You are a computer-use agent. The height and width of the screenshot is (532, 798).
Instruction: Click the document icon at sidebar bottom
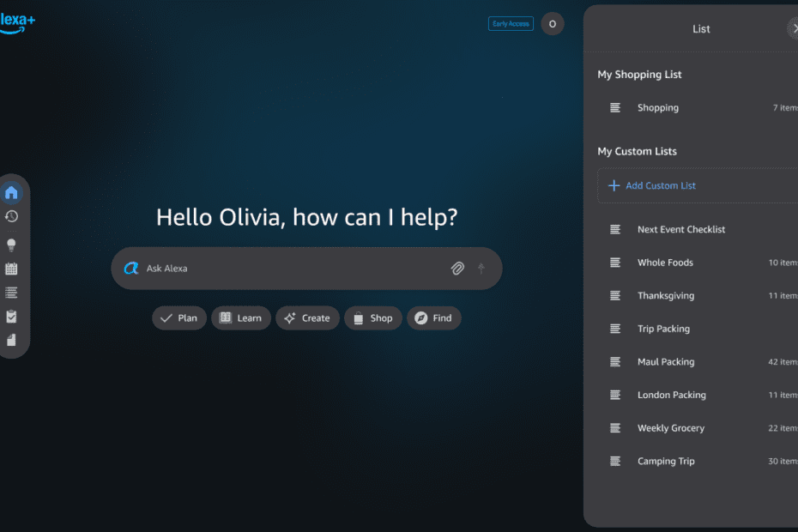click(11, 340)
